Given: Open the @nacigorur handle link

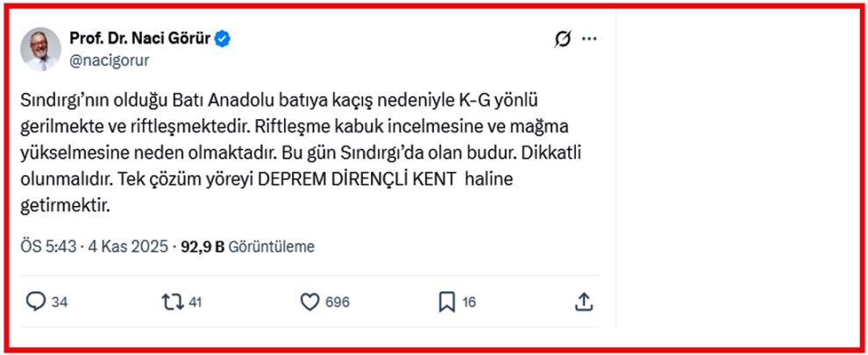Looking at the screenshot, I should pos(109,60).
